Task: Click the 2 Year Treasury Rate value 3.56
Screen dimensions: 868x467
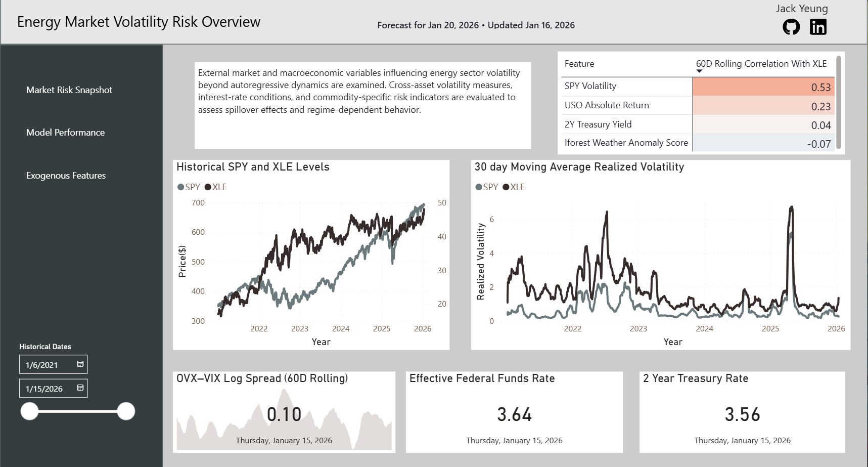Action: (743, 414)
